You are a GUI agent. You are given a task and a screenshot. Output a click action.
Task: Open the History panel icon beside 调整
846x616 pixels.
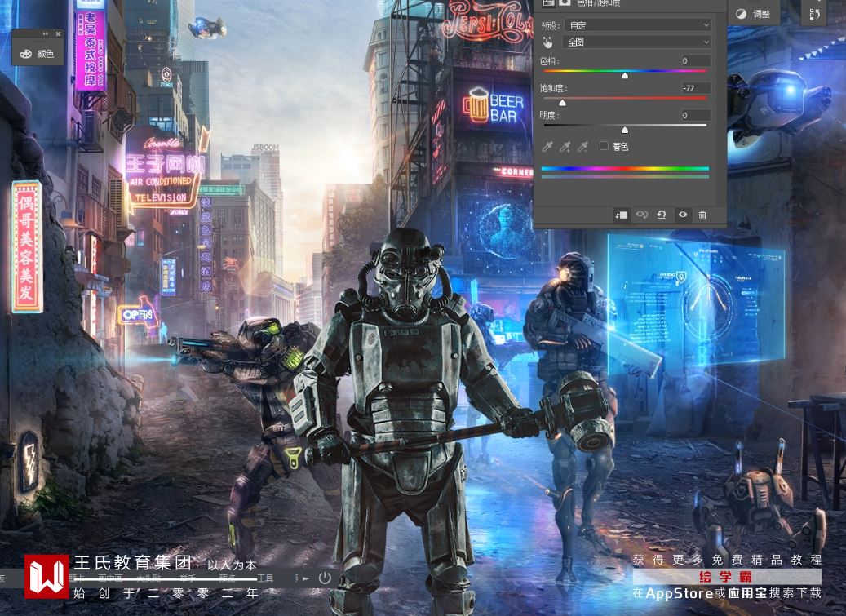815,14
